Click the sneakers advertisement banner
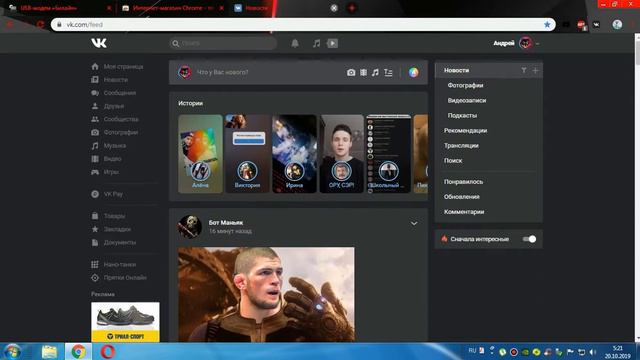Viewport: 640px width, 360px height. [125, 322]
